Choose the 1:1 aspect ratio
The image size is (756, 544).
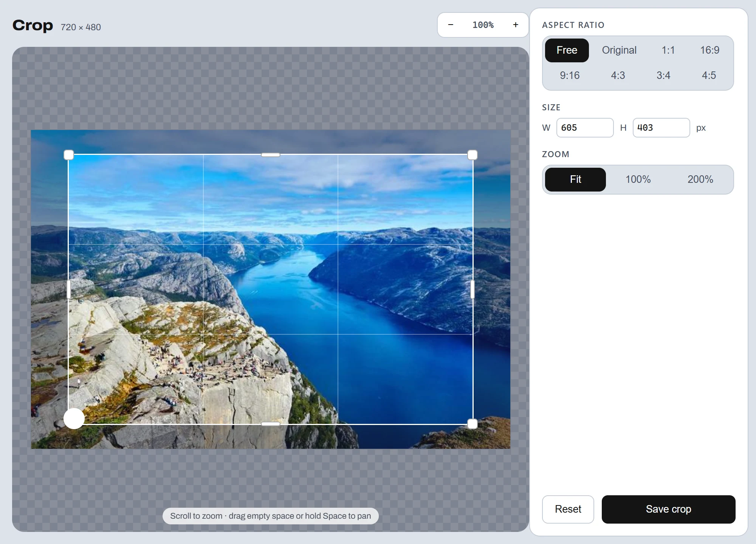click(x=668, y=50)
